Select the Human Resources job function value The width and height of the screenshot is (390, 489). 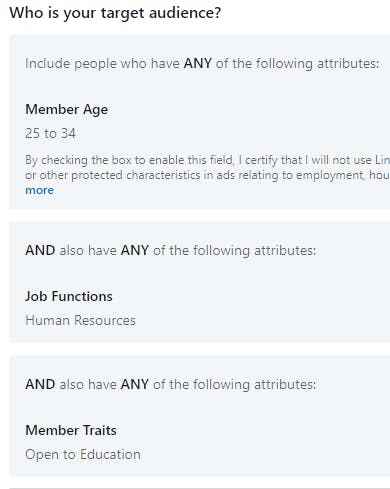pos(80,320)
